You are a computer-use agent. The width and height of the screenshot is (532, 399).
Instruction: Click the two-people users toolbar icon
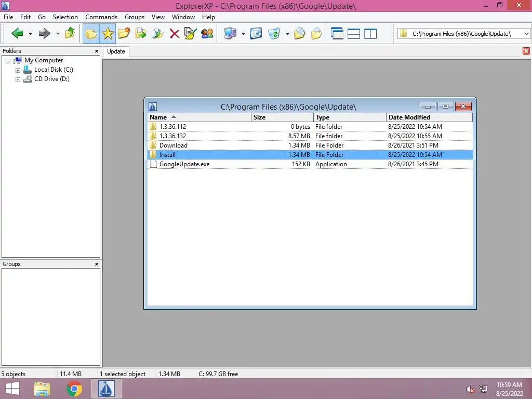tap(207, 33)
